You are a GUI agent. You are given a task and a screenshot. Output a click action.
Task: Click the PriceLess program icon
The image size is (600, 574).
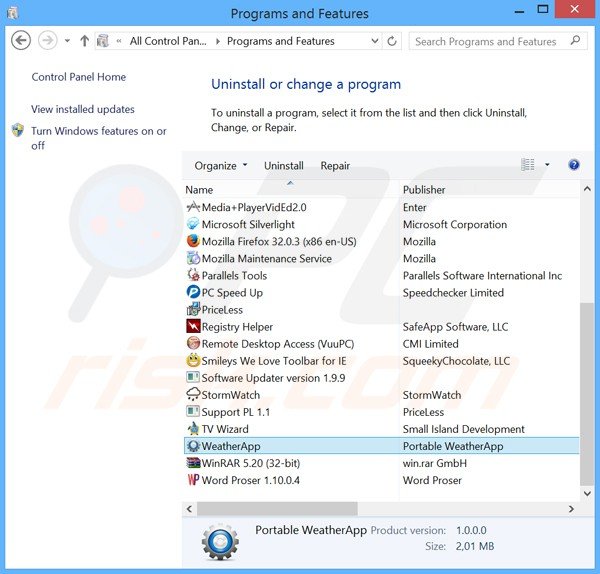(x=193, y=309)
